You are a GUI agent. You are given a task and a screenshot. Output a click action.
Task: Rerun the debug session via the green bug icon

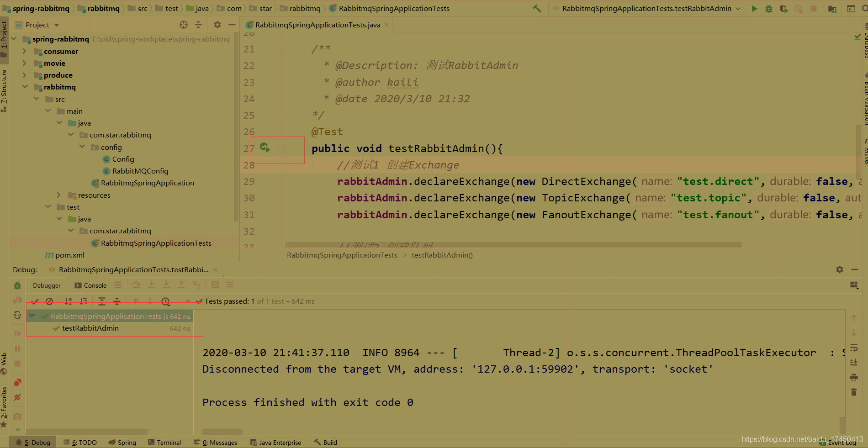click(17, 285)
